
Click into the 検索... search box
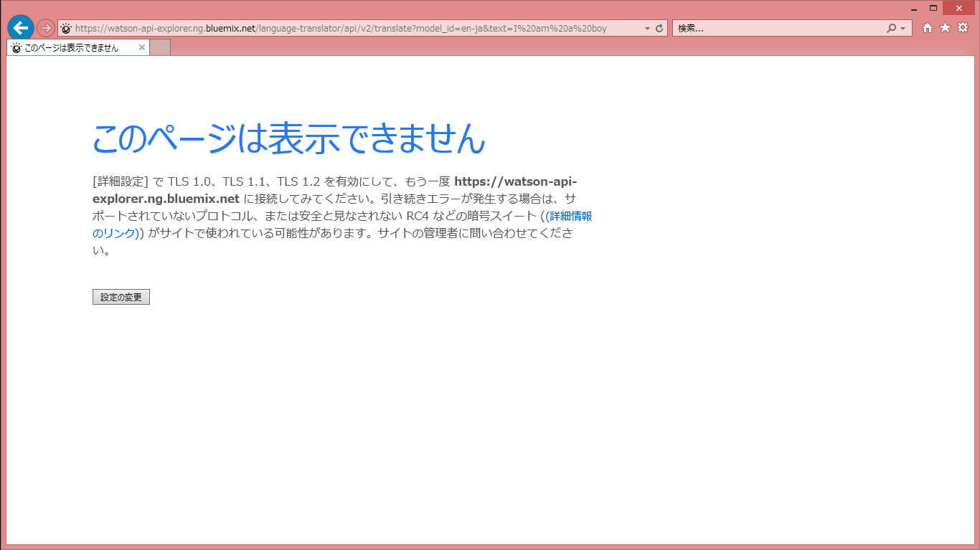coord(778,29)
